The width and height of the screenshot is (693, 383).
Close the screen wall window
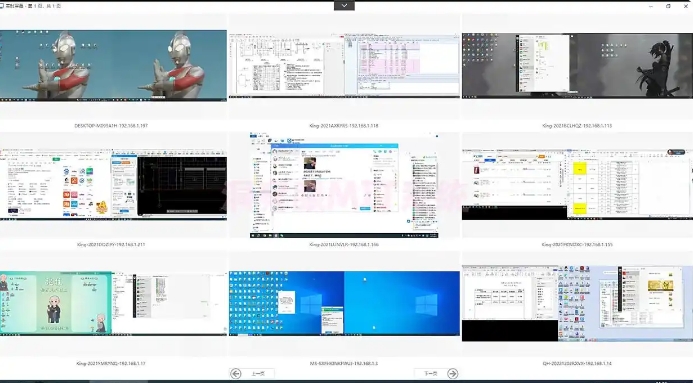point(686,6)
